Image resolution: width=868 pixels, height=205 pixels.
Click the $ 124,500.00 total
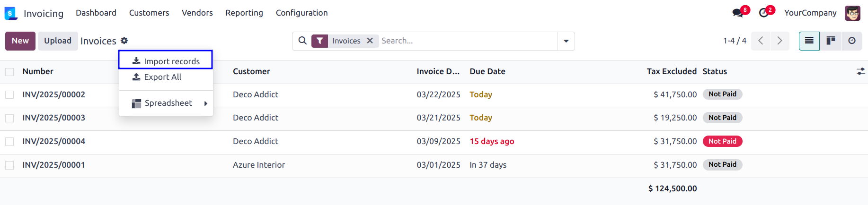tap(673, 188)
